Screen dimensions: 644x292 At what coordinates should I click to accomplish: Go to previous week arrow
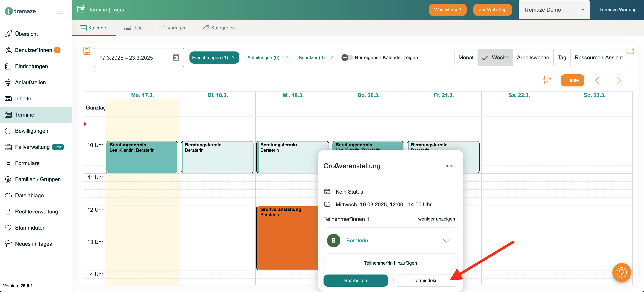pyautogui.click(x=597, y=80)
